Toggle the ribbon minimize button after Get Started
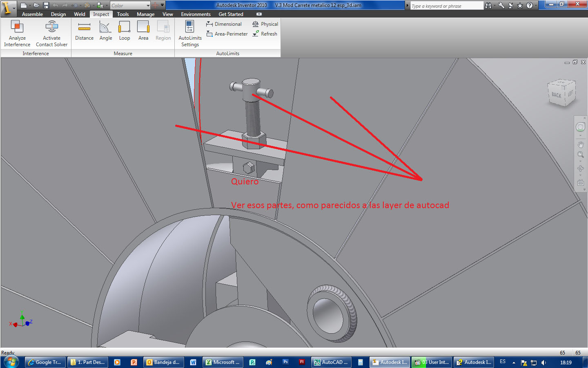 click(259, 14)
